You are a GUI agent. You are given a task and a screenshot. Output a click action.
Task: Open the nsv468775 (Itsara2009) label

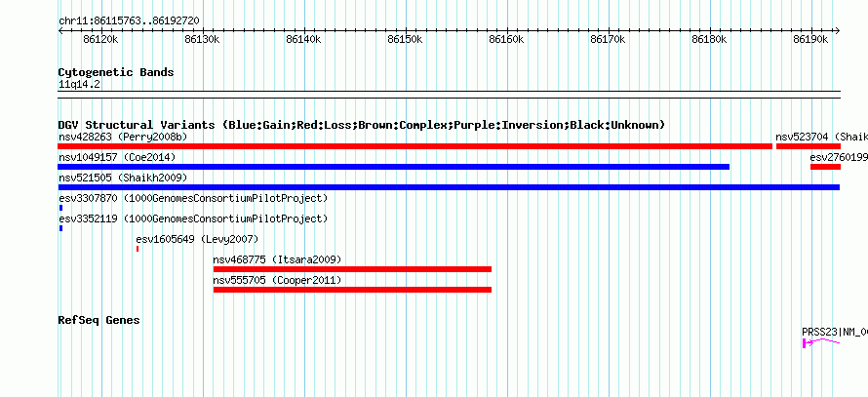point(277,259)
